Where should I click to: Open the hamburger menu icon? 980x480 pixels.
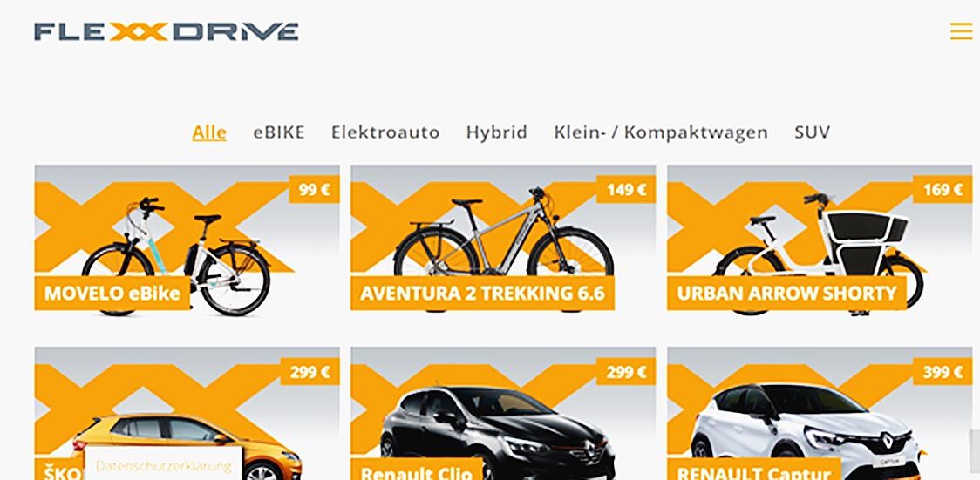coord(961,31)
